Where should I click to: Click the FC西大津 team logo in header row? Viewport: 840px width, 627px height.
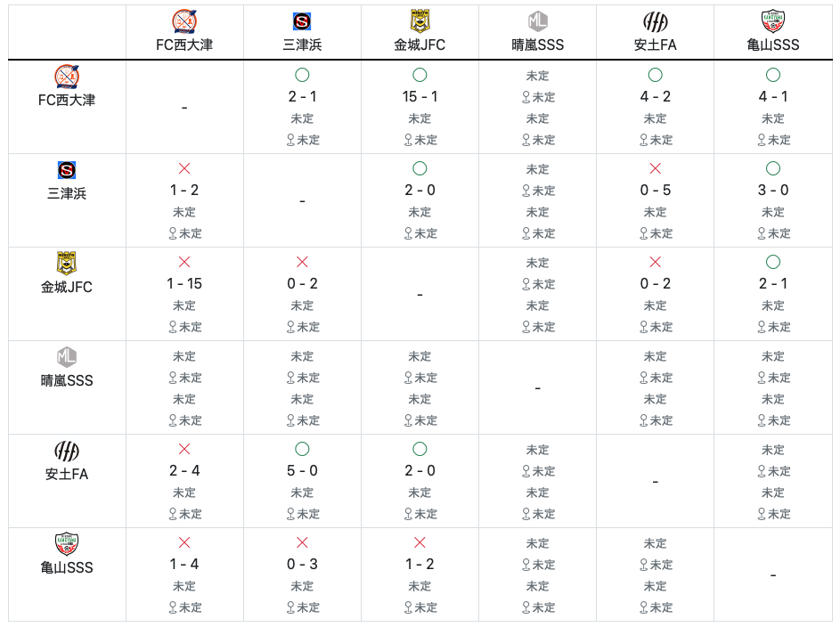pos(184,21)
